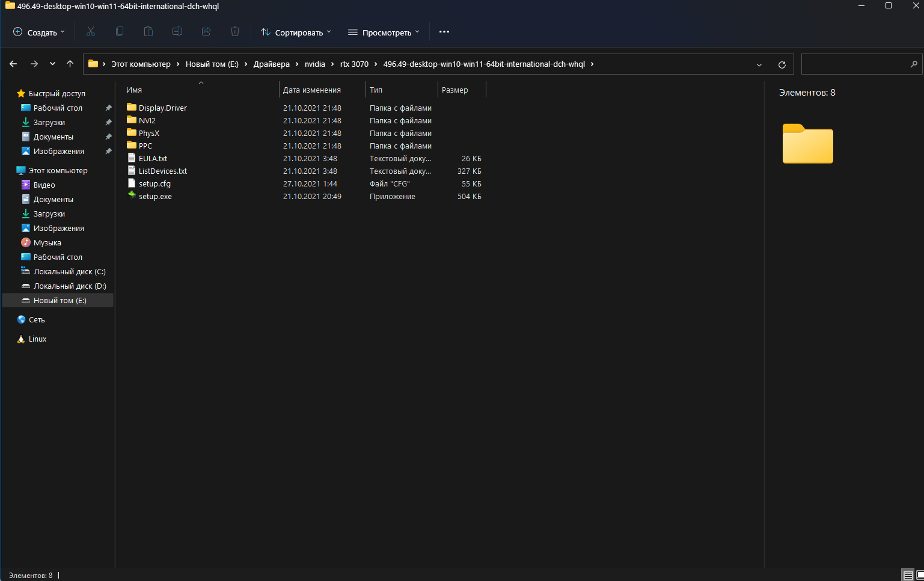The image size is (924, 581).
Task: Expand address bar history dropdown
Action: pos(759,64)
